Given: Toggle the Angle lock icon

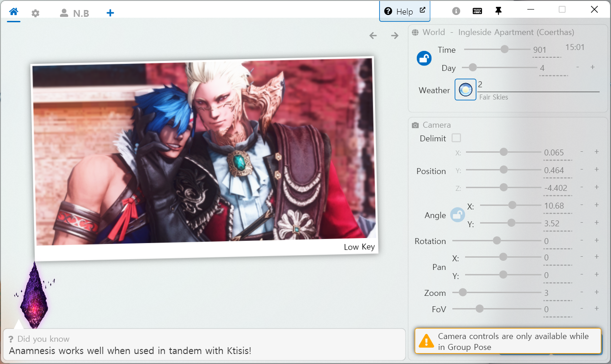Looking at the screenshot, I should (x=457, y=215).
